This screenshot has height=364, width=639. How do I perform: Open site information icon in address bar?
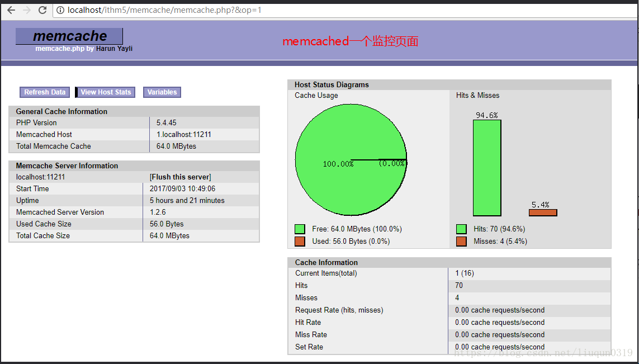pos(60,10)
